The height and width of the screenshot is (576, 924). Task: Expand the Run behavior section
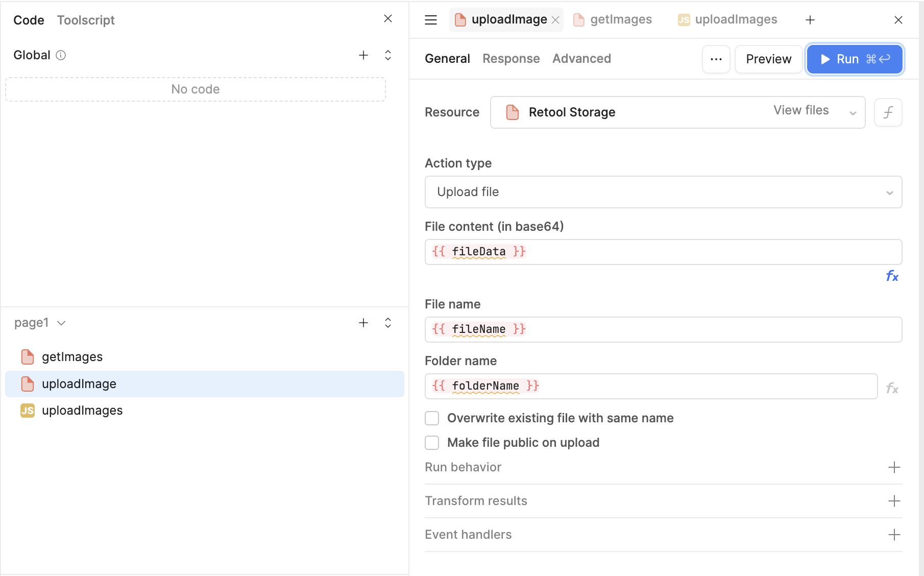[893, 467]
